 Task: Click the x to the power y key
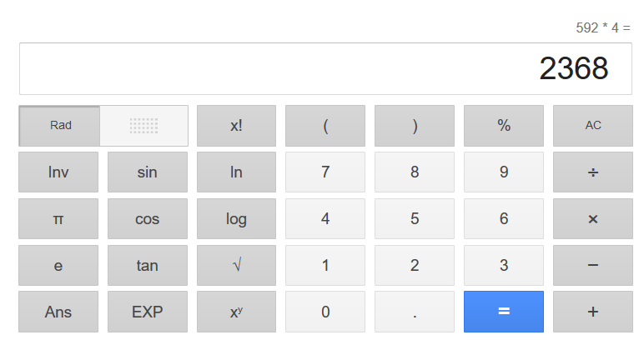click(236, 312)
